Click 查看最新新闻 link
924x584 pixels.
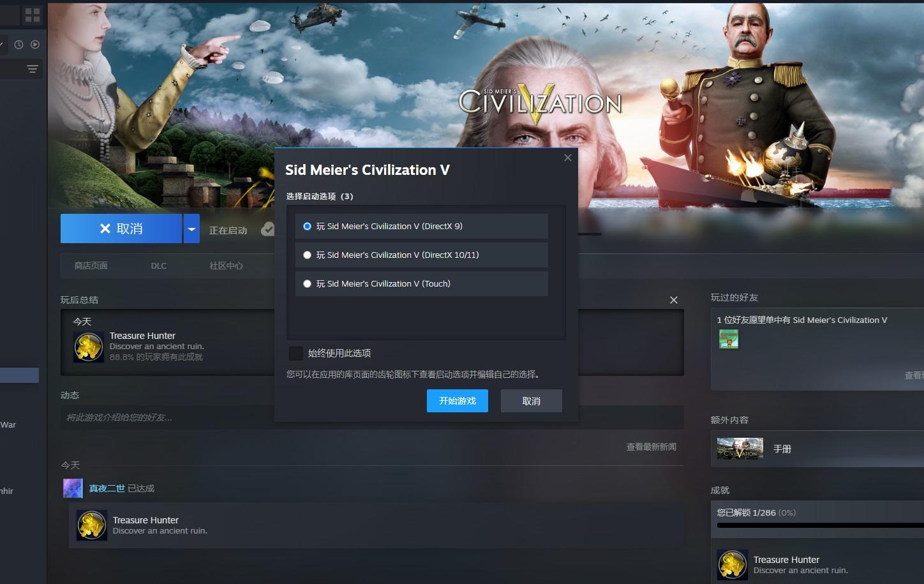point(650,447)
